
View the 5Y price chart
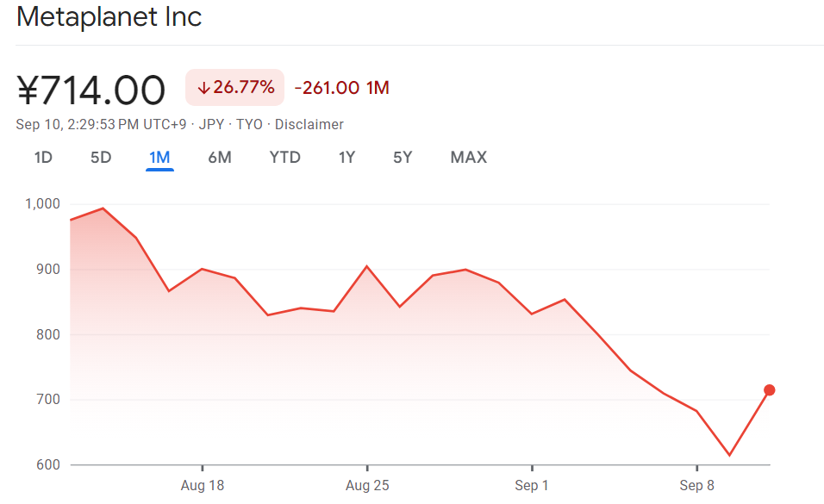click(x=402, y=158)
